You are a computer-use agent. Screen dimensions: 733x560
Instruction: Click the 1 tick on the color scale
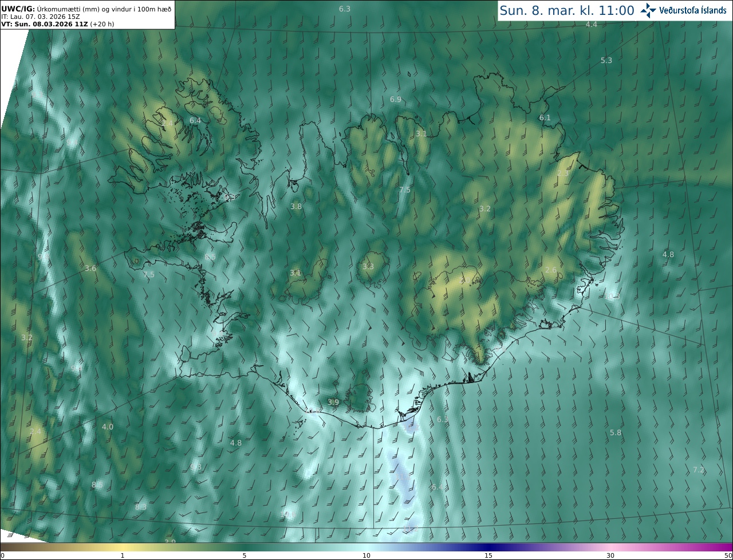(x=123, y=555)
